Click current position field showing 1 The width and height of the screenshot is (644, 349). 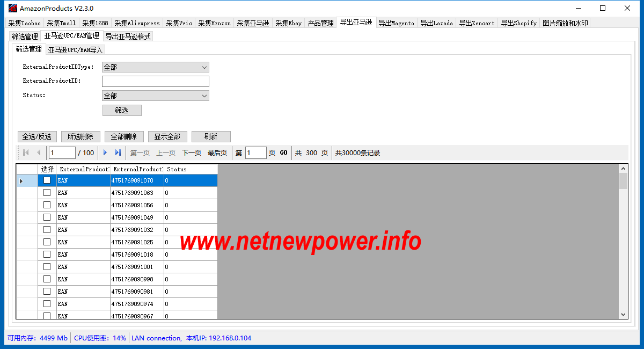coord(62,153)
